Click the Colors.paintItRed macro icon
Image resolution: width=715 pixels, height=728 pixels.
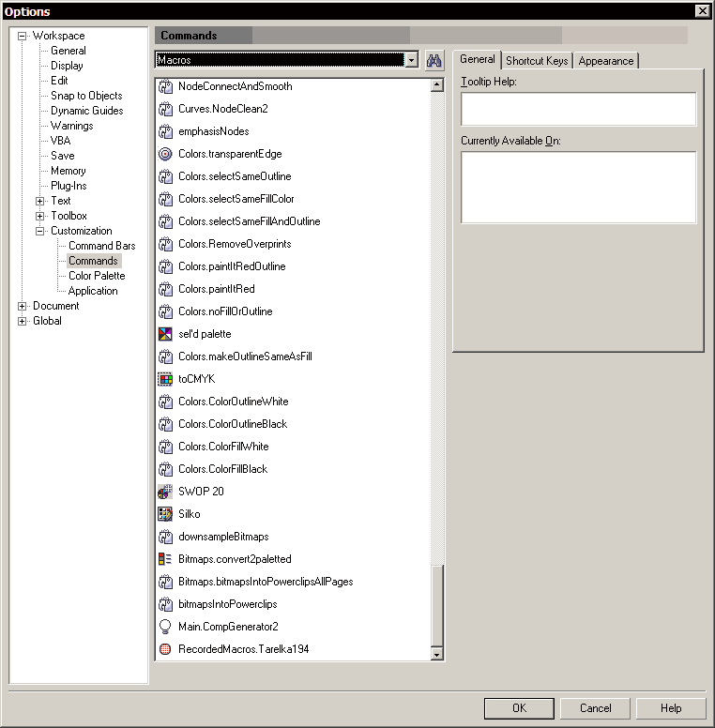click(165, 289)
